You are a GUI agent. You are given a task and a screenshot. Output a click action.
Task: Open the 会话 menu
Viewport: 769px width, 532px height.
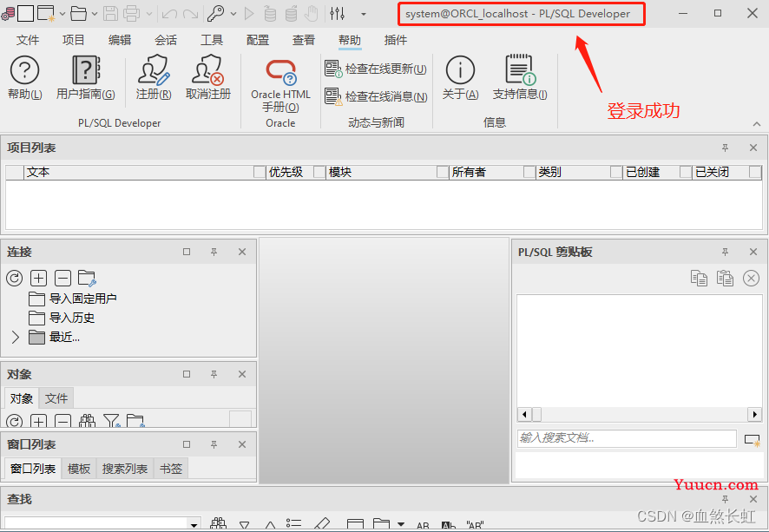point(165,40)
